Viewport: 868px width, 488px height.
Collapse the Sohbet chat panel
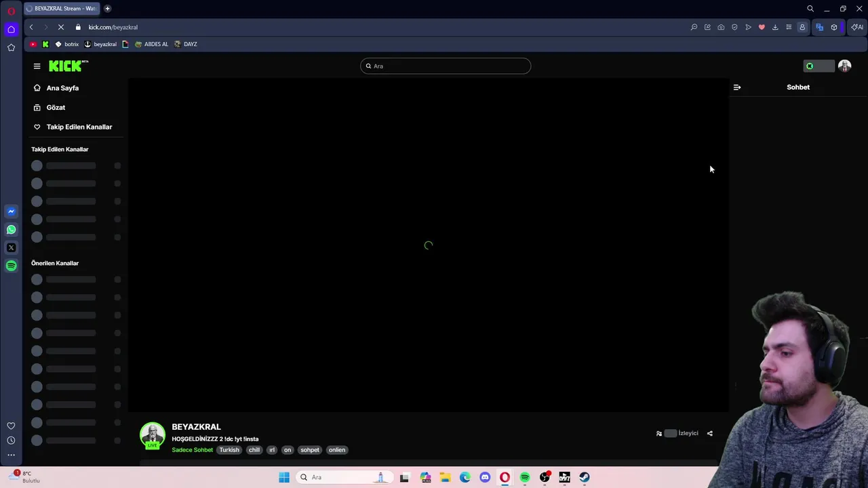click(x=737, y=87)
